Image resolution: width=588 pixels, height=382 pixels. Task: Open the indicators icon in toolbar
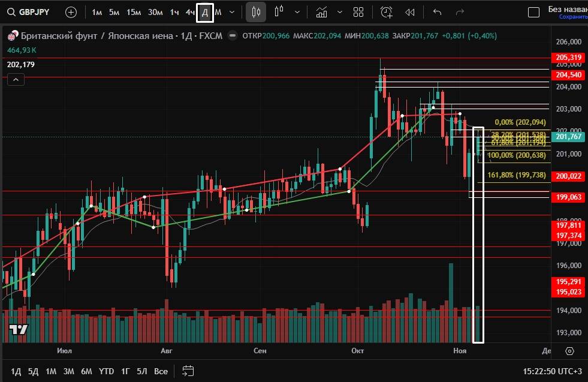tap(322, 12)
